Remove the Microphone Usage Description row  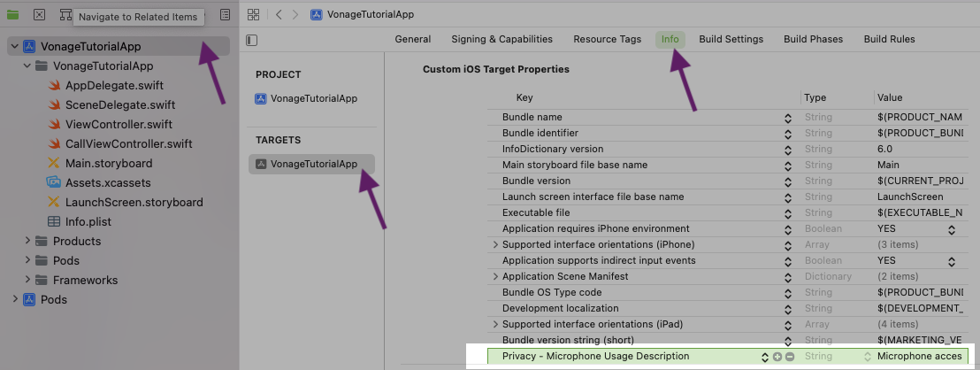(790, 357)
